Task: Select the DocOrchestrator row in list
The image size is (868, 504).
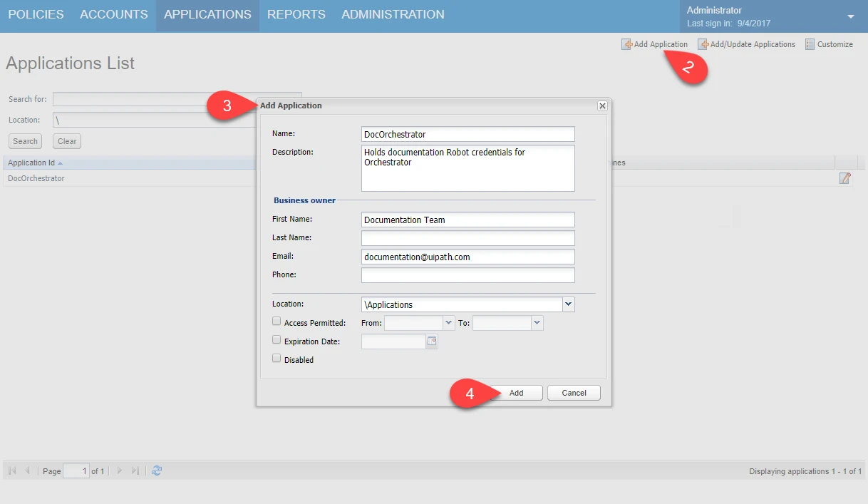Action: [434, 178]
